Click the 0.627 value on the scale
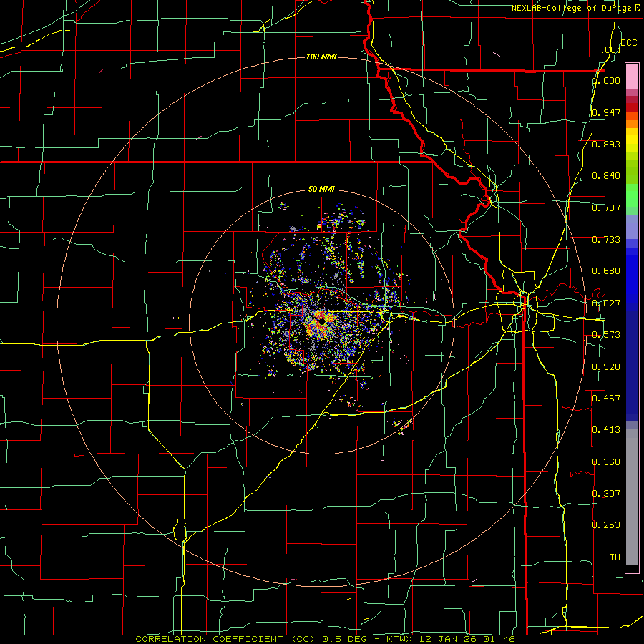Image resolution: width=644 pixels, height=644 pixels. click(x=606, y=303)
